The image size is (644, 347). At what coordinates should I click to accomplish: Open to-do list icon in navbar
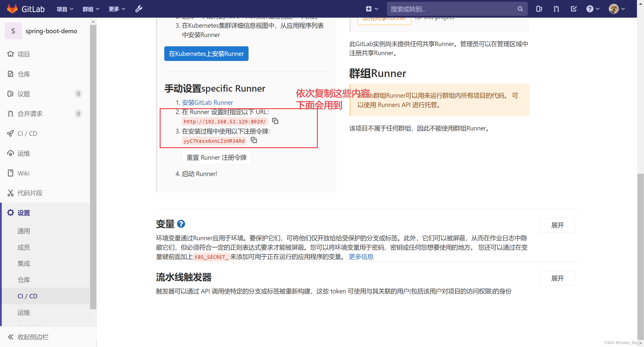tap(574, 9)
